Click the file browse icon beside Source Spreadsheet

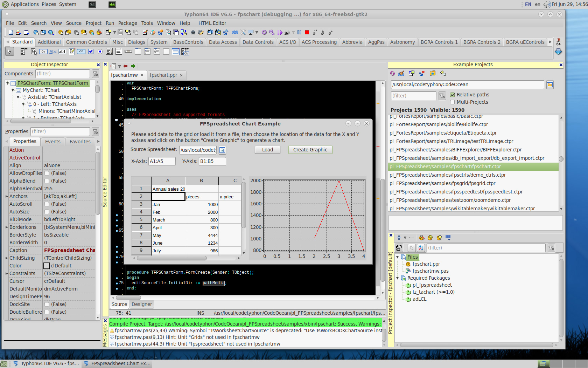[x=222, y=150]
